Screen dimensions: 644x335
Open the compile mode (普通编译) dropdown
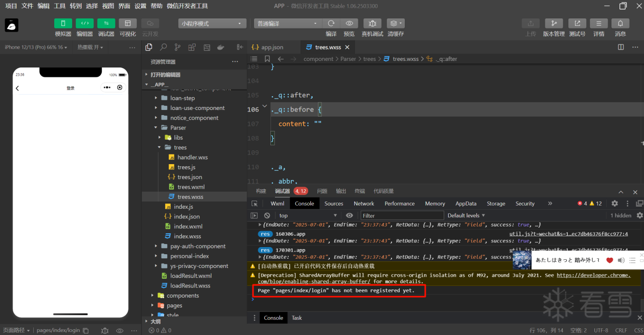(x=288, y=24)
